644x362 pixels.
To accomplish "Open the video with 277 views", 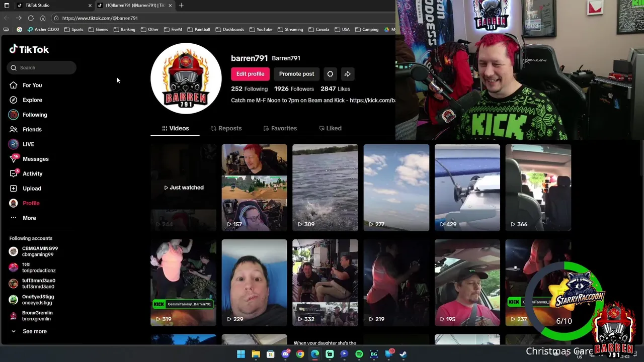I will tap(396, 188).
